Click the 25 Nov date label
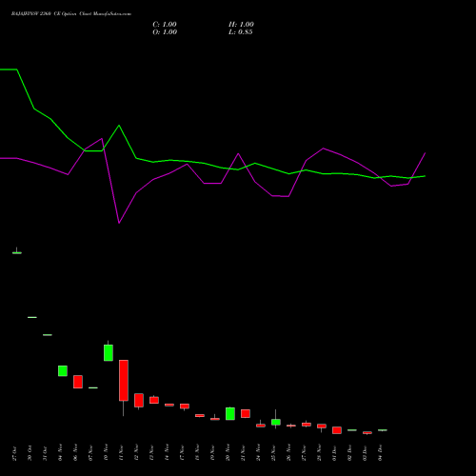Image resolution: width=476 pixels, height=476 pixels. (273, 453)
